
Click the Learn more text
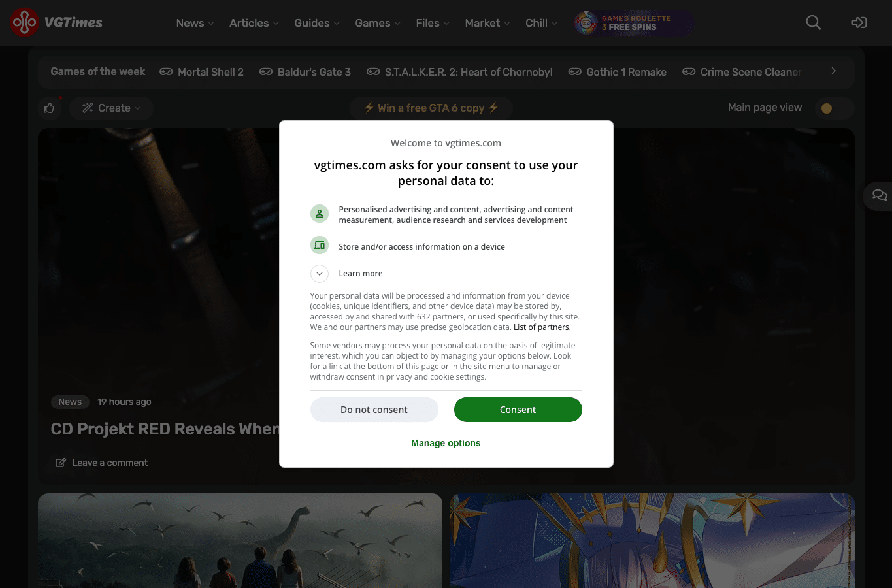(361, 274)
